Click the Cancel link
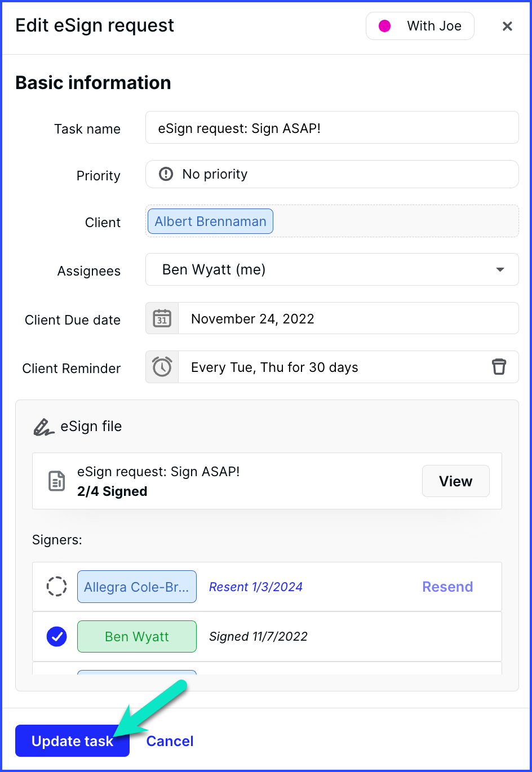The width and height of the screenshot is (532, 772). click(170, 741)
